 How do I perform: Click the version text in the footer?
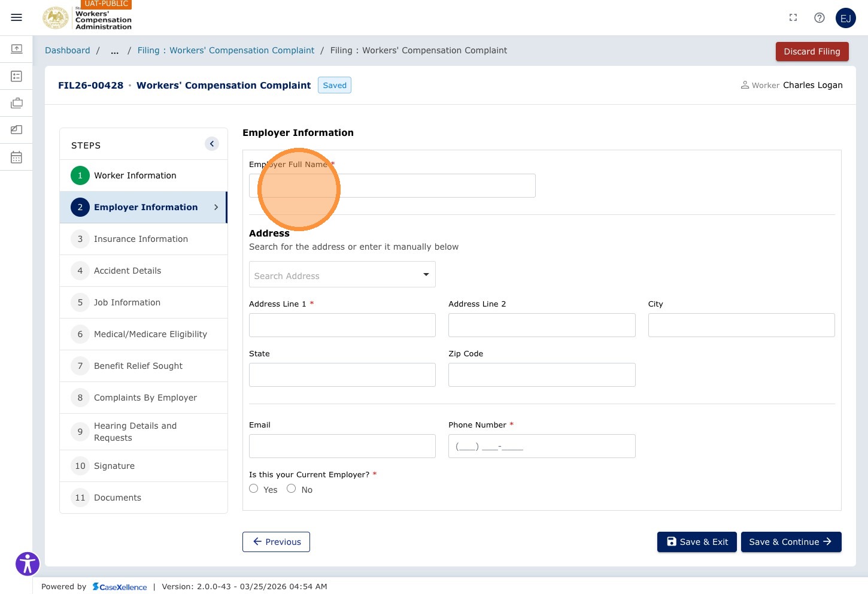244,587
